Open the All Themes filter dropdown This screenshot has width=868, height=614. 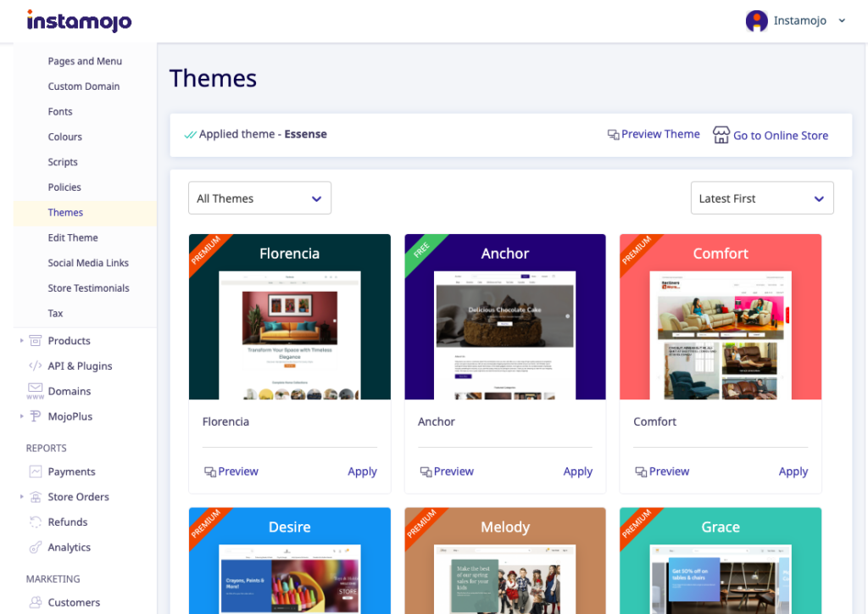click(x=259, y=198)
